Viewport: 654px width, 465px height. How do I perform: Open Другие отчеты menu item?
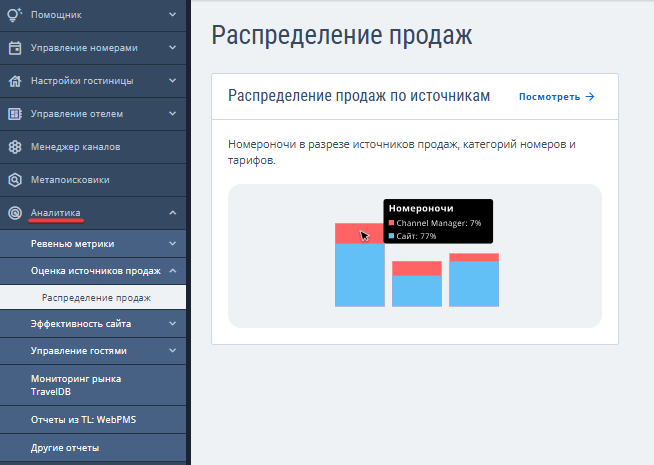(65, 447)
